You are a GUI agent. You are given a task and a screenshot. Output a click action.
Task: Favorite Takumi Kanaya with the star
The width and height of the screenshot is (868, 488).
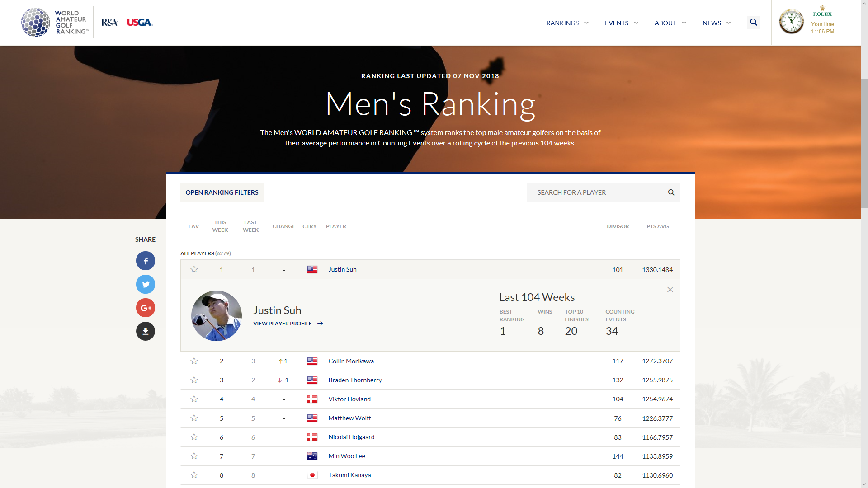[x=194, y=475]
